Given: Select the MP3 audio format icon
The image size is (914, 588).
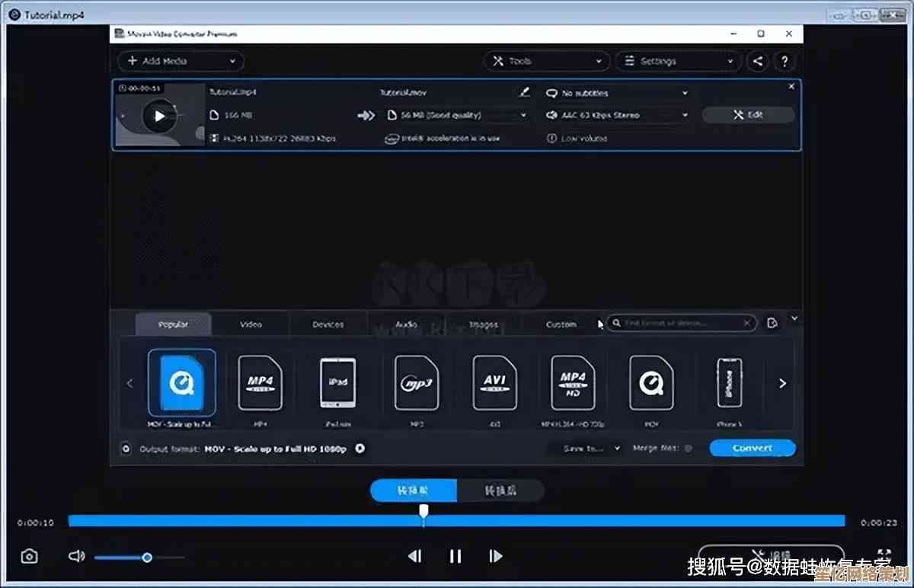Looking at the screenshot, I should 417,383.
